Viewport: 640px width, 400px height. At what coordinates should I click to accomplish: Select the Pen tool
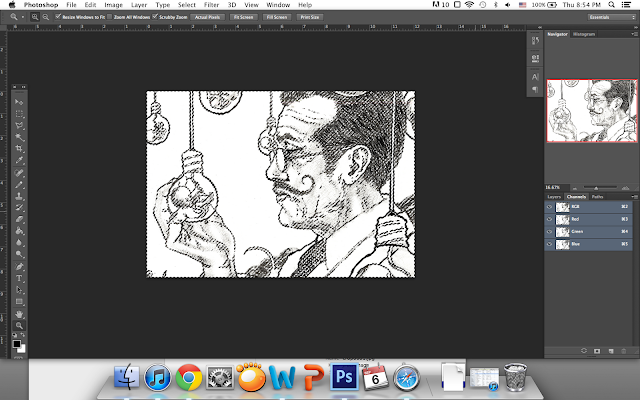pyautogui.click(x=19, y=267)
